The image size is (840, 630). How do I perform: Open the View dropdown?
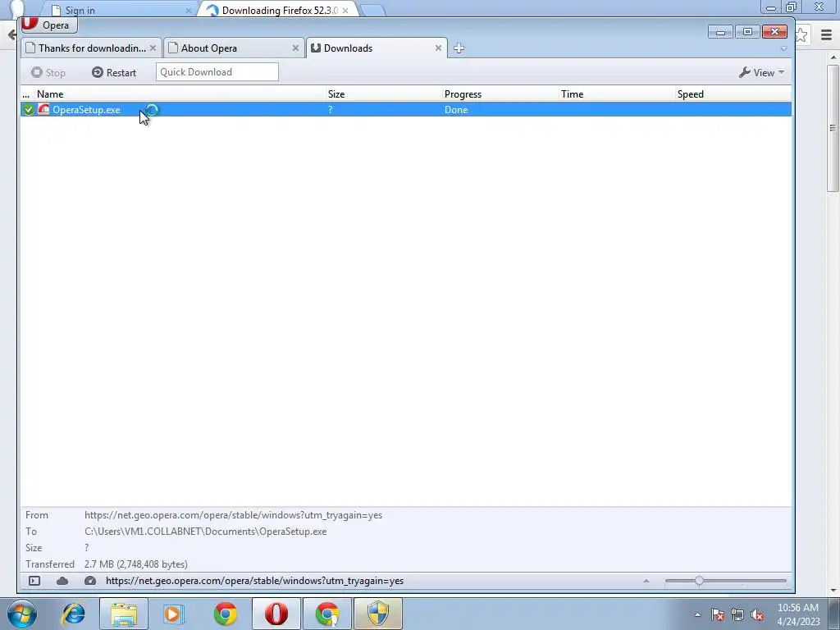click(x=761, y=72)
